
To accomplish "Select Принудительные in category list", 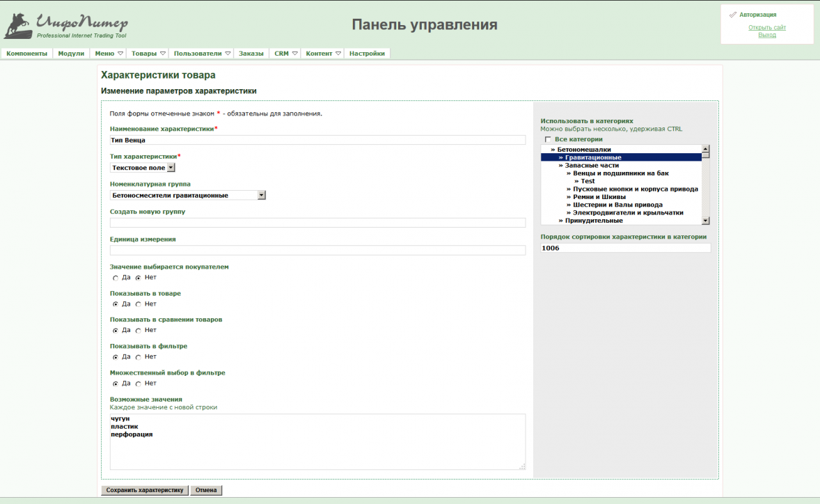I will [x=622, y=221].
